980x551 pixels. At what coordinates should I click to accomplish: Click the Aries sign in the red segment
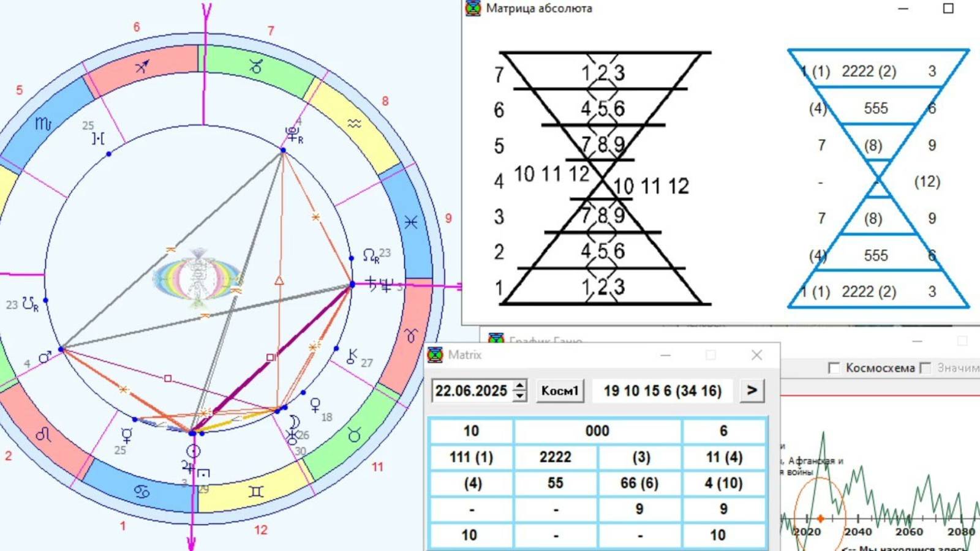(x=410, y=335)
